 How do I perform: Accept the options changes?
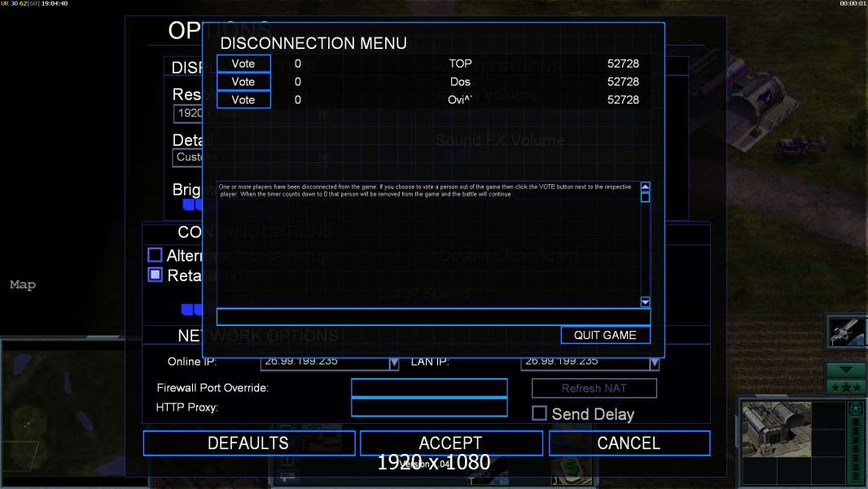click(x=450, y=443)
